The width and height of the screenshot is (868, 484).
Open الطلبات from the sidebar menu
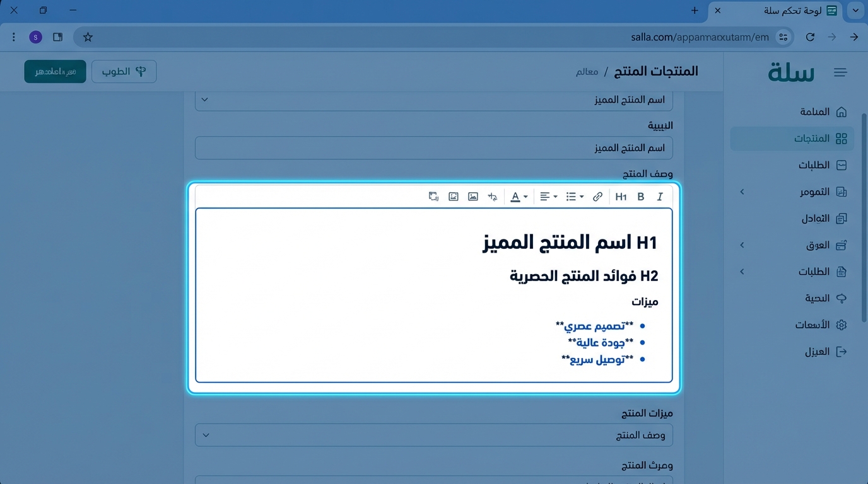coord(814,164)
